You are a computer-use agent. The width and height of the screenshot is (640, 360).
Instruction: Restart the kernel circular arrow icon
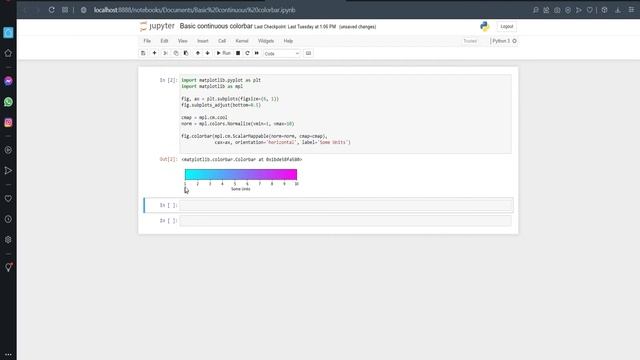pos(247,53)
